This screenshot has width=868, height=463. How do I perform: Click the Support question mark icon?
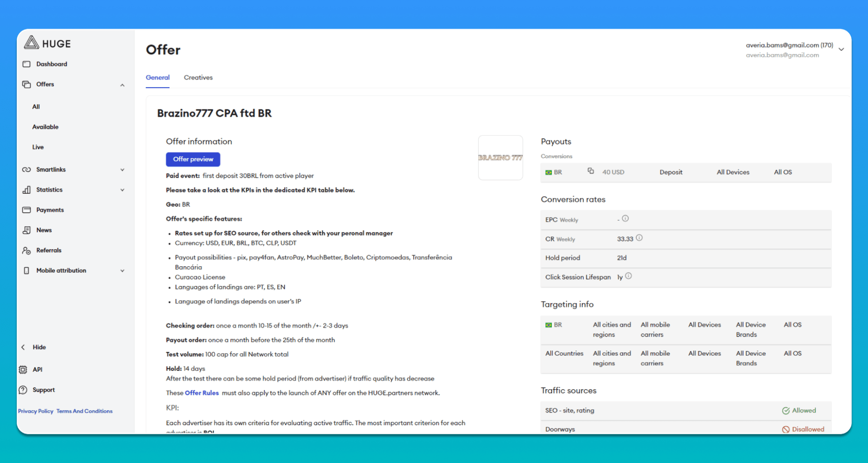23,390
